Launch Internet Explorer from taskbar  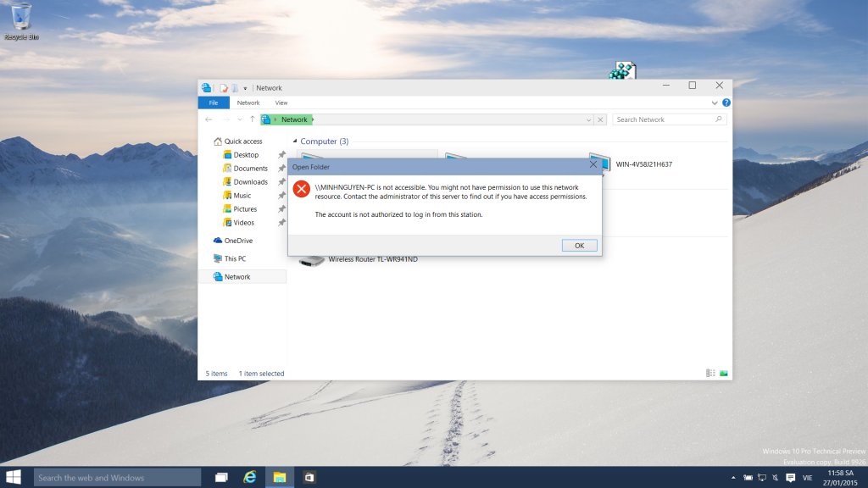tap(250, 478)
